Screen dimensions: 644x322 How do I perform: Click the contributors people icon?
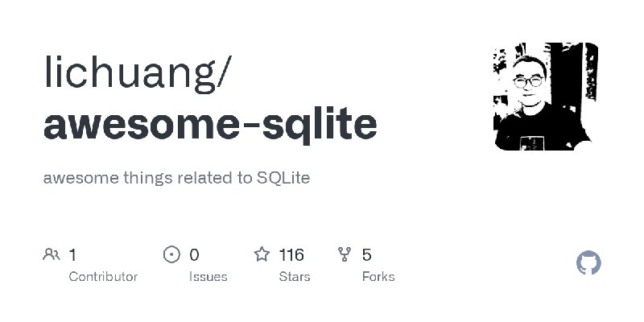click(52, 254)
